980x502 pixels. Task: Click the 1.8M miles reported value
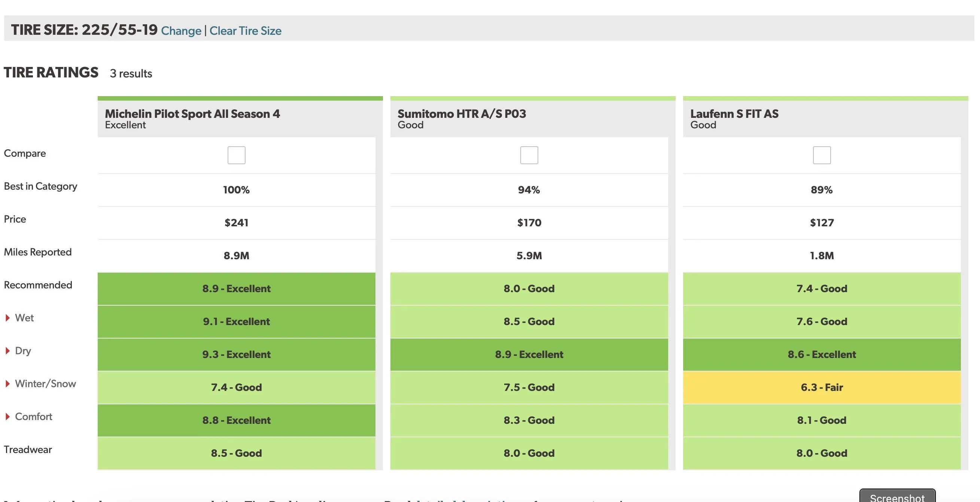(822, 255)
